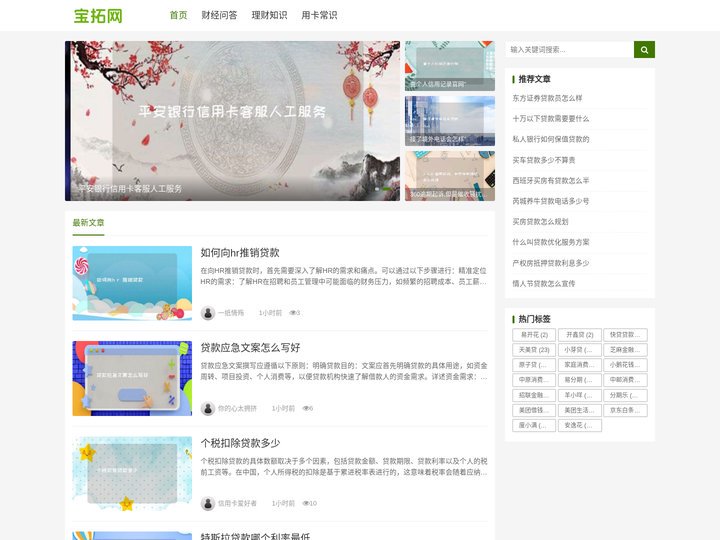Screen dimensions: 720x540
Task: Select the 美团借钱 tag
Action: [x=534, y=411]
